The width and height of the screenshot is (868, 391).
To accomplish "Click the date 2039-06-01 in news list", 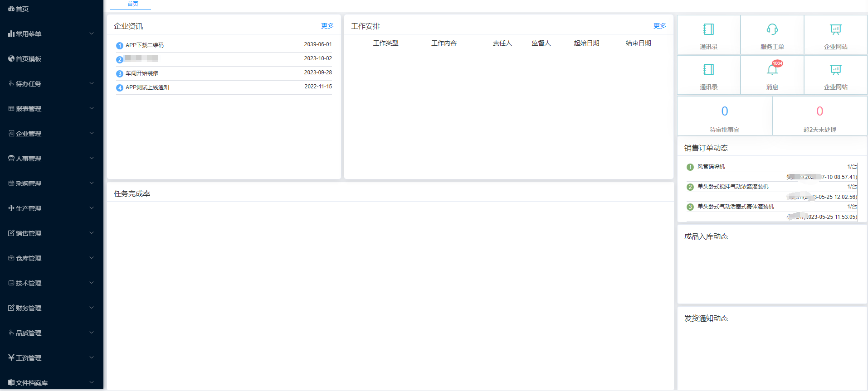I will [x=318, y=44].
